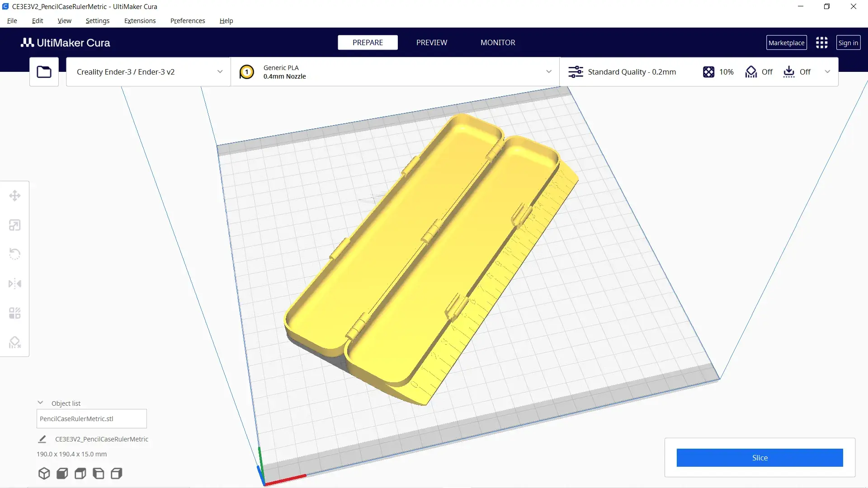868x488 pixels.
Task: Click the CE3E3V2_PencilCaseRulerMetric job name
Action: (x=102, y=439)
